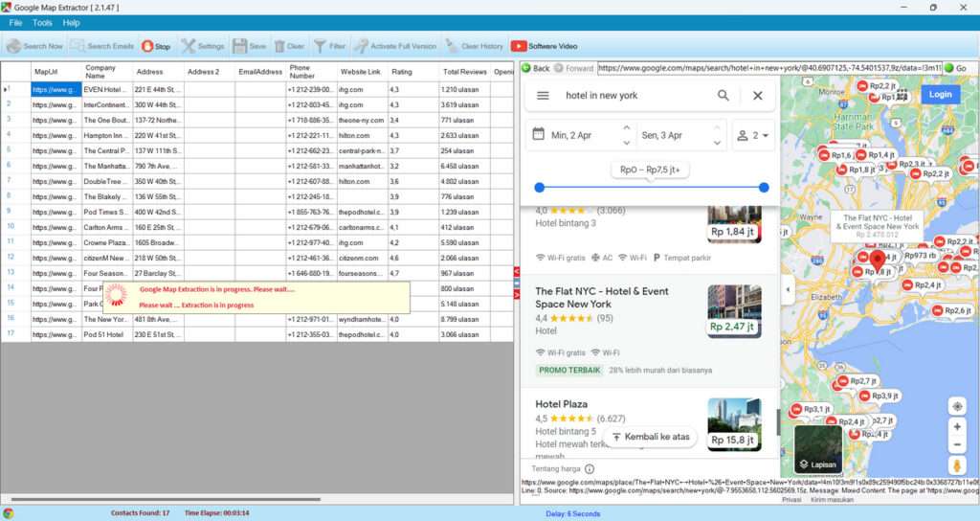The image size is (980, 521).
Task: Click the Company Name column header
Action: [x=107, y=71]
